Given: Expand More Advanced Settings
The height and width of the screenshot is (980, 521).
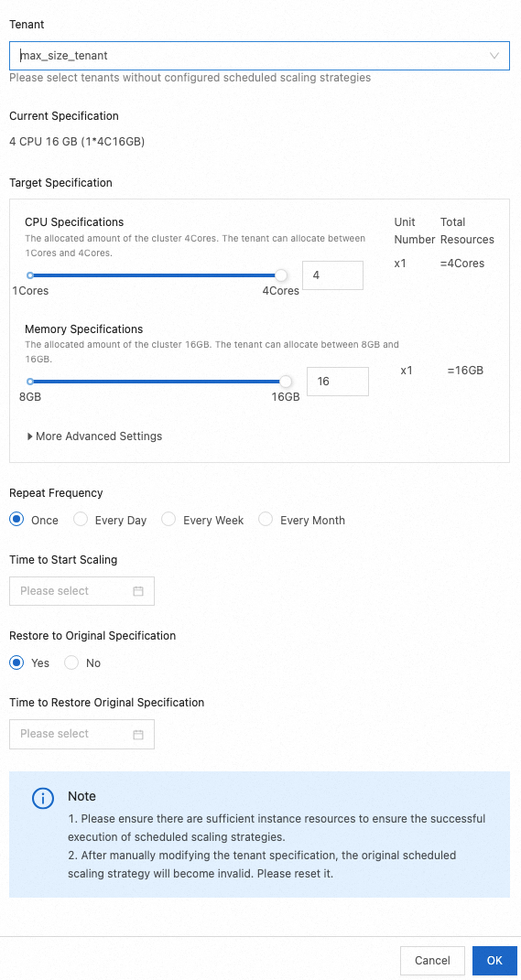Looking at the screenshot, I should pos(94,436).
